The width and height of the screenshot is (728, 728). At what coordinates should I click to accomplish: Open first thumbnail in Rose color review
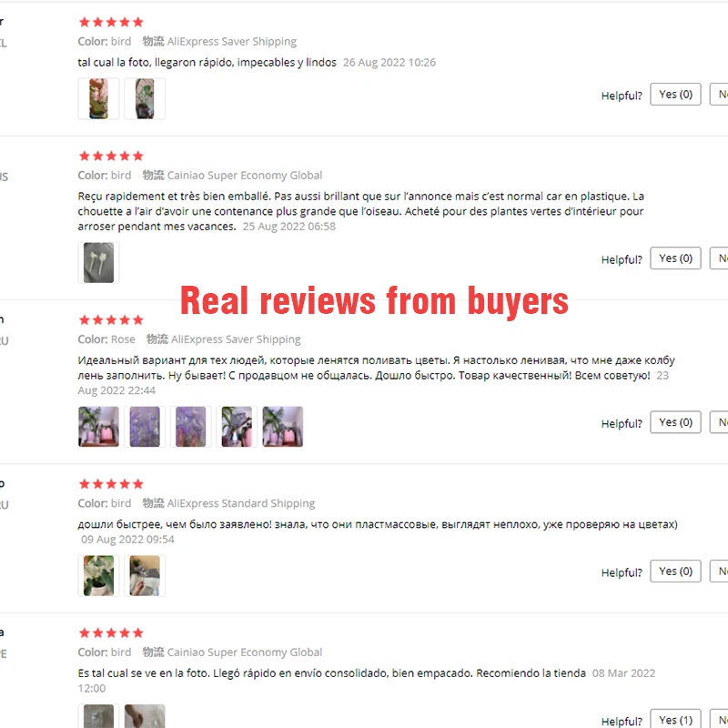98,427
